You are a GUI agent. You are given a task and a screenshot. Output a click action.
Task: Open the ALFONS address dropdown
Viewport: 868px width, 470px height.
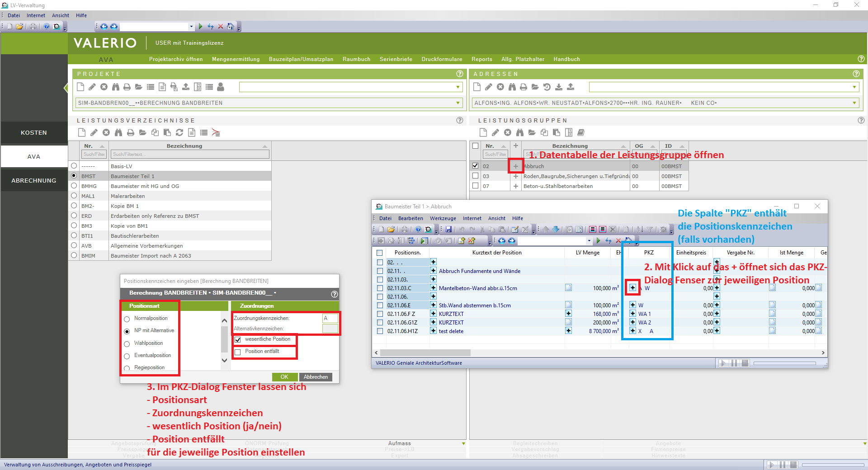854,103
